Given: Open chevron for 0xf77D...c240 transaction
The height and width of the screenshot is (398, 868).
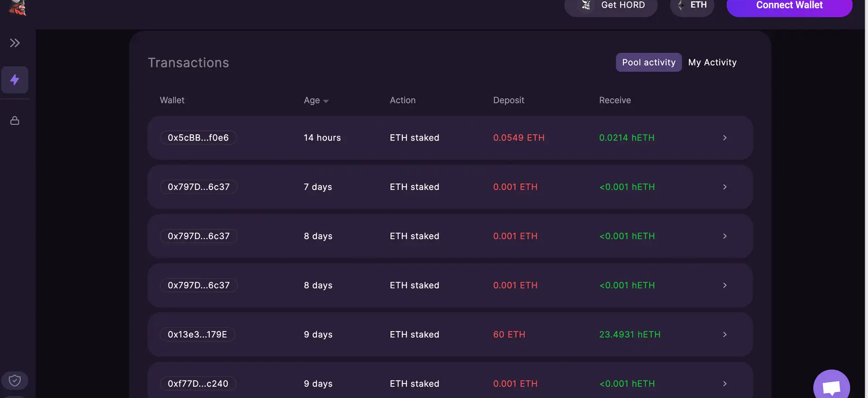Looking at the screenshot, I should coord(725,384).
